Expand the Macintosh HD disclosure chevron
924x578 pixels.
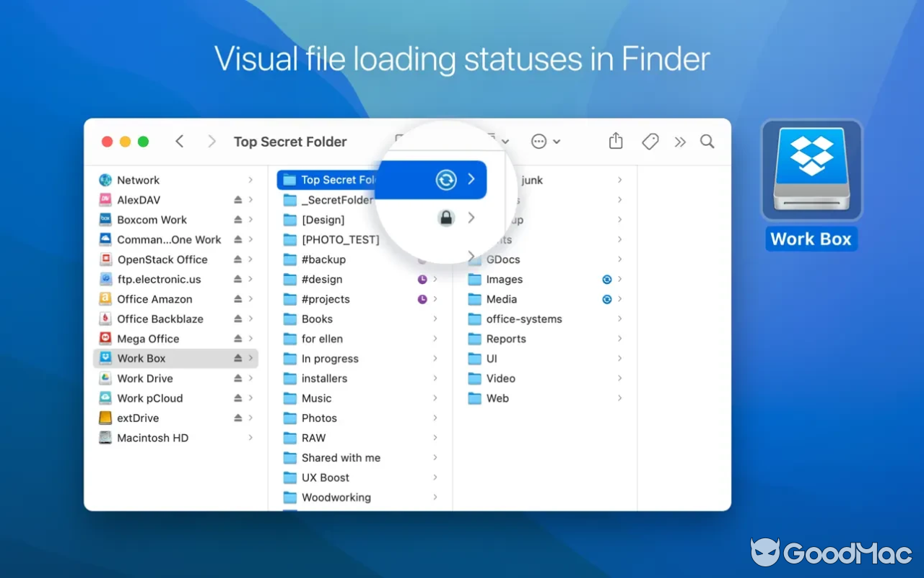250,437
